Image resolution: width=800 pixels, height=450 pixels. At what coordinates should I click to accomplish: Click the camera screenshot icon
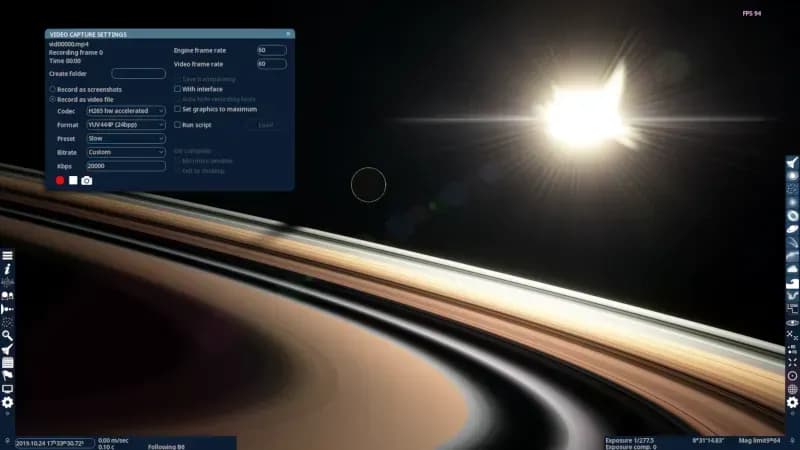pos(87,180)
